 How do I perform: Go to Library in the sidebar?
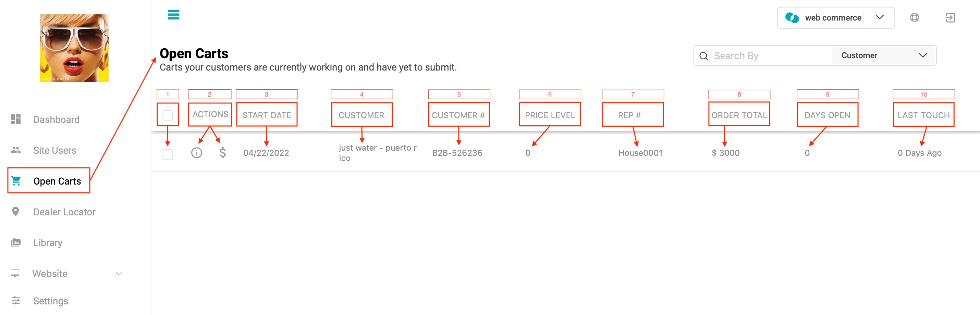pyautogui.click(x=48, y=243)
